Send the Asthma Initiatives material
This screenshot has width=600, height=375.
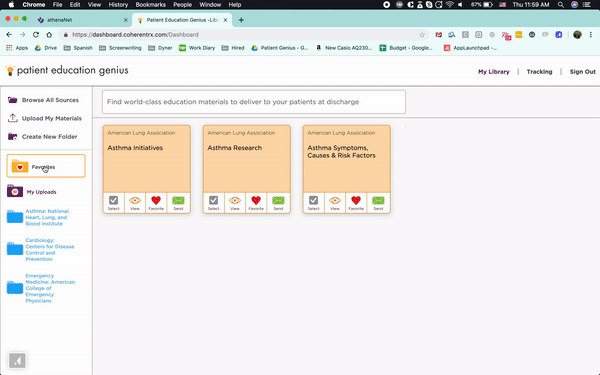point(178,203)
